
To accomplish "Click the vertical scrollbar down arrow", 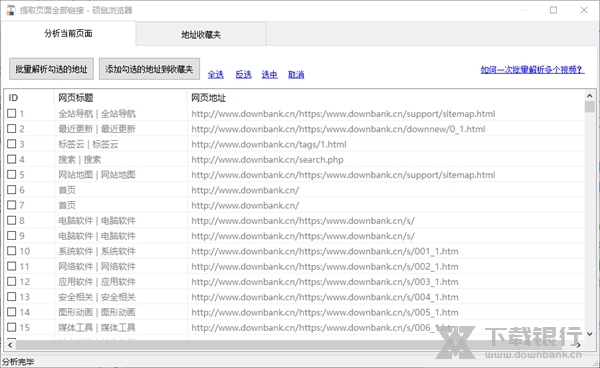I will coord(590,334).
